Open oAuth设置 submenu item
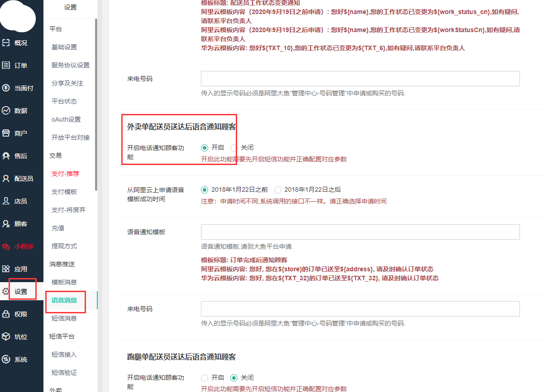The width and height of the screenshot is (548, 392). 66,119
